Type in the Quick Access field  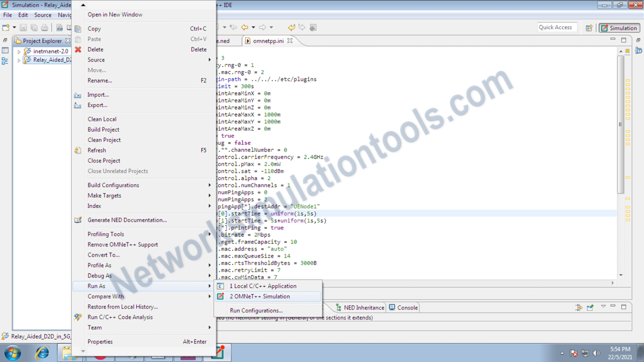coord(557,27)
